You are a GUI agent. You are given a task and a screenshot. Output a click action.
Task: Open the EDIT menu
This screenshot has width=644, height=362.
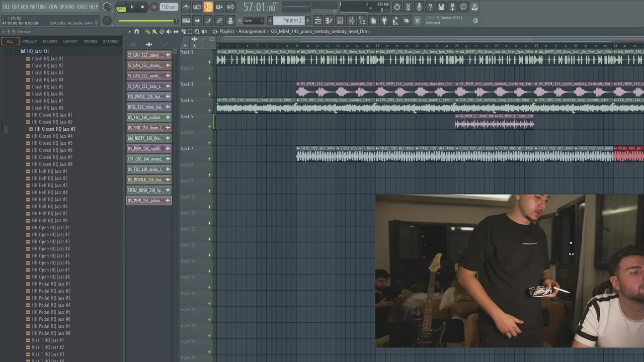[16, 7]
